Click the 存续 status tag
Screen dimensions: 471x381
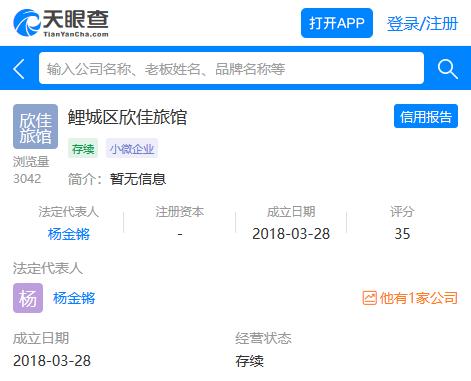pyautogui.click(x=83, y=148)
